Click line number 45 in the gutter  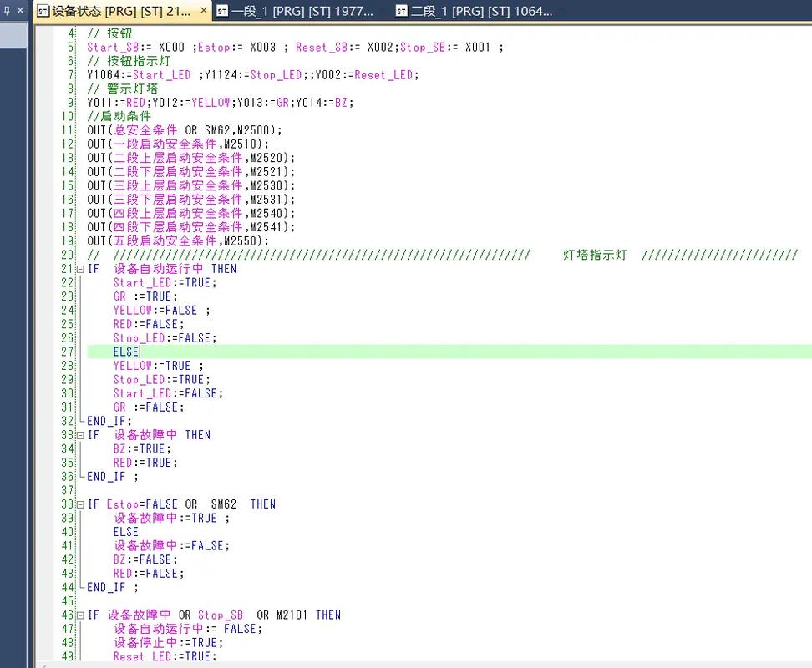(68, 601)
